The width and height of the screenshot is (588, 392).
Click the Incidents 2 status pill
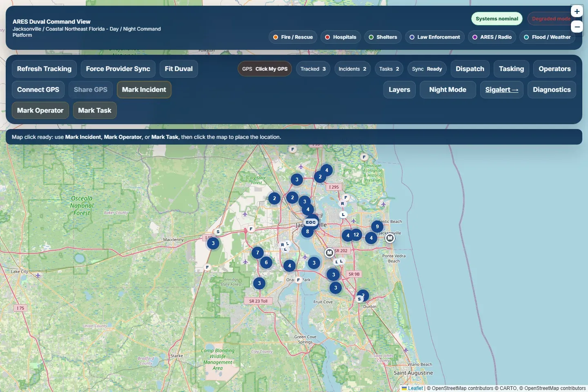click(x=352, y=69)
